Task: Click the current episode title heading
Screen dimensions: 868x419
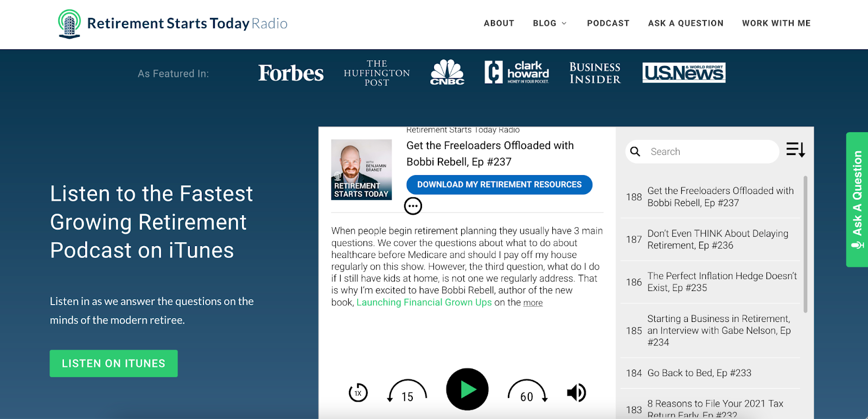Action: point(490,153)
